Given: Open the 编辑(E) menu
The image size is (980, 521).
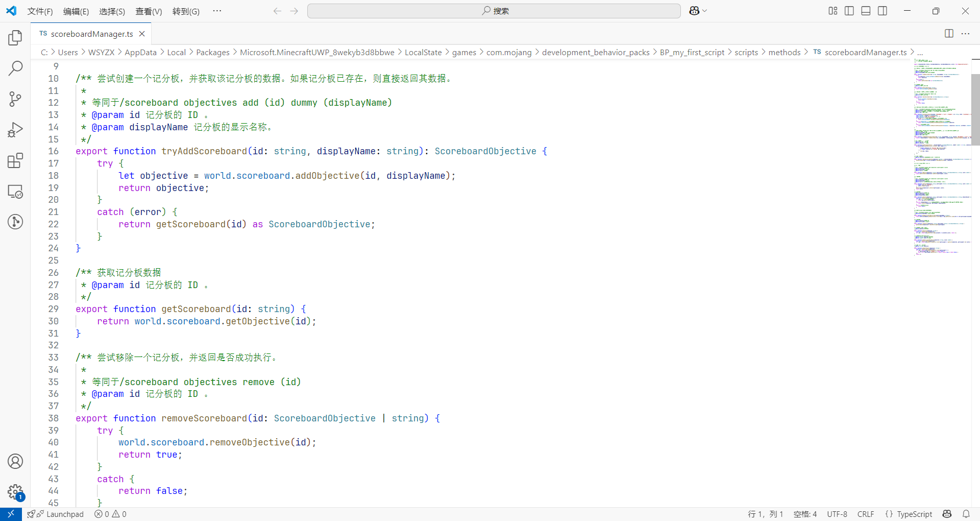Looking at the screenshot, I should 76,11.
